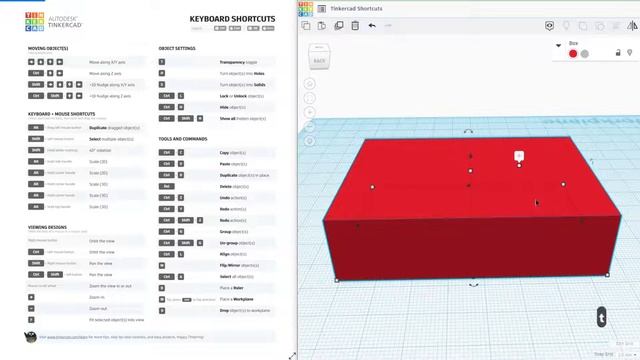The height and width of the screenshot is (360, 640).
Task: Click the Redo arrow in the toolbar
Action: click(x=388, y=26)
